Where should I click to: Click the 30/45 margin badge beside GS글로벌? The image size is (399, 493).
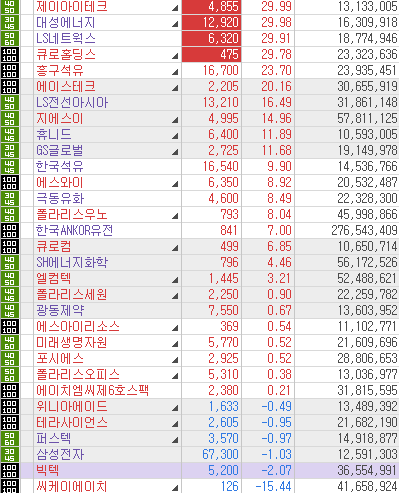coord(10,151)
